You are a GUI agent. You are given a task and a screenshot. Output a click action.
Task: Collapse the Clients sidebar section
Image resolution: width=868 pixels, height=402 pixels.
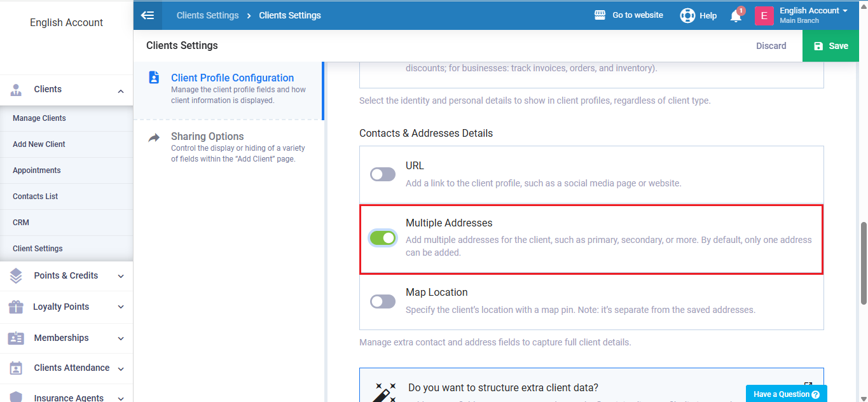[x=121, y=90]
